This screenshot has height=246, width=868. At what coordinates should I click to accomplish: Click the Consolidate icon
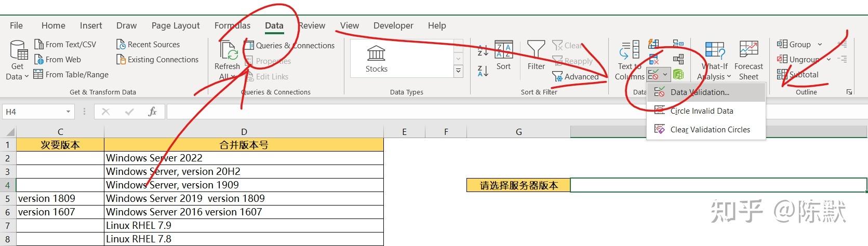click(678, 44)
